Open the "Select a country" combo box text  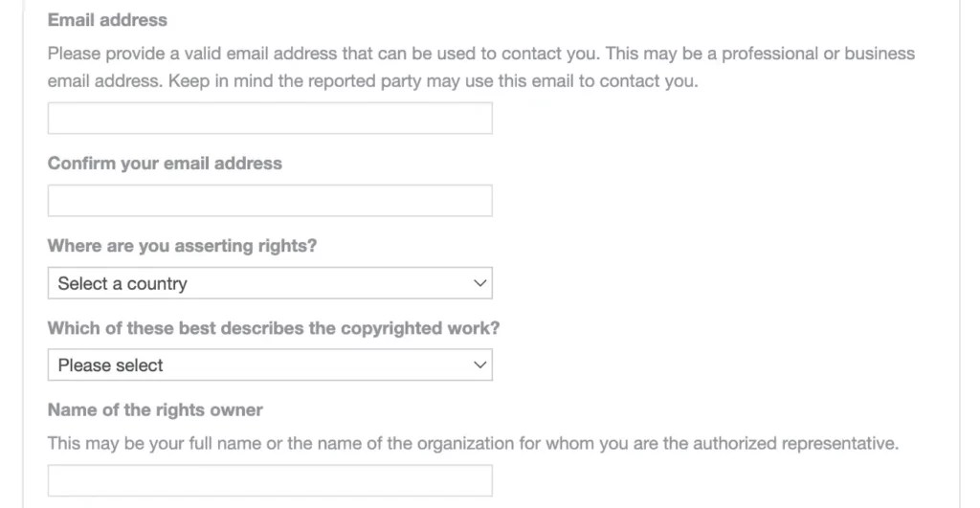point(122,283)
